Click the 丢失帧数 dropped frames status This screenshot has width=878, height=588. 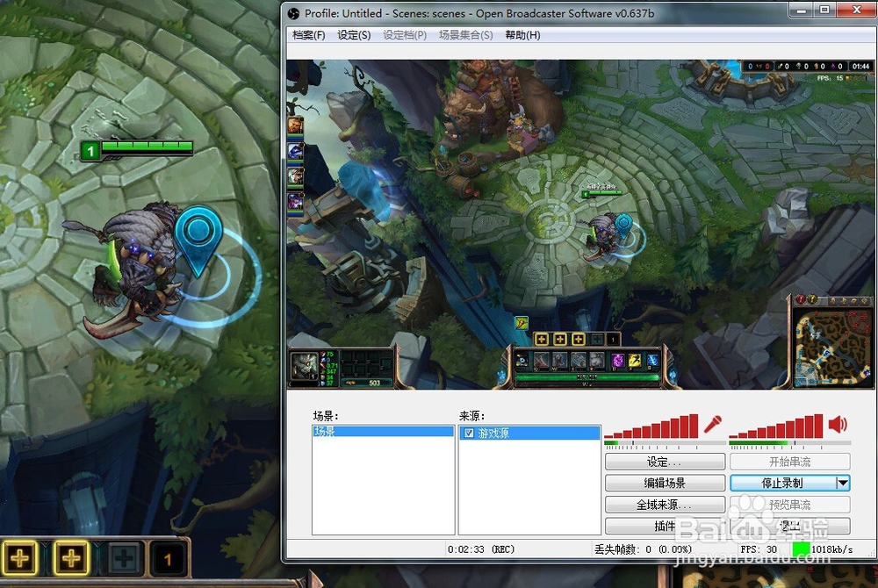click(643, 549)
